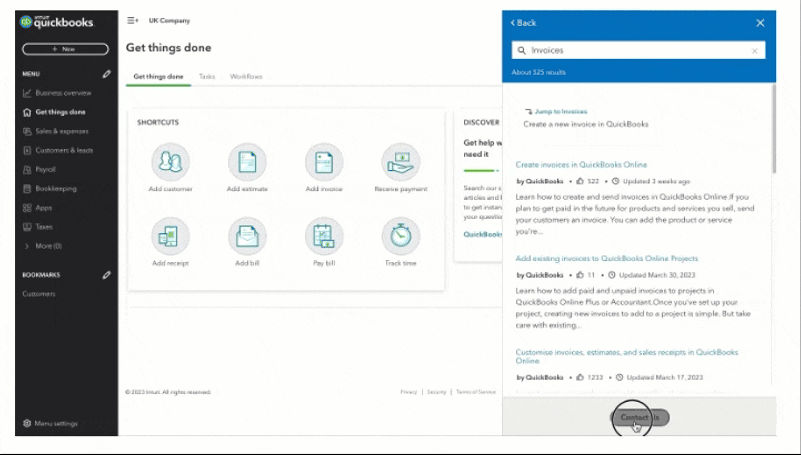Click the Add receipt shortcut icon
The width and height of the screenshot is (801, 455).
pyautogui.click(x=171, y=236)
